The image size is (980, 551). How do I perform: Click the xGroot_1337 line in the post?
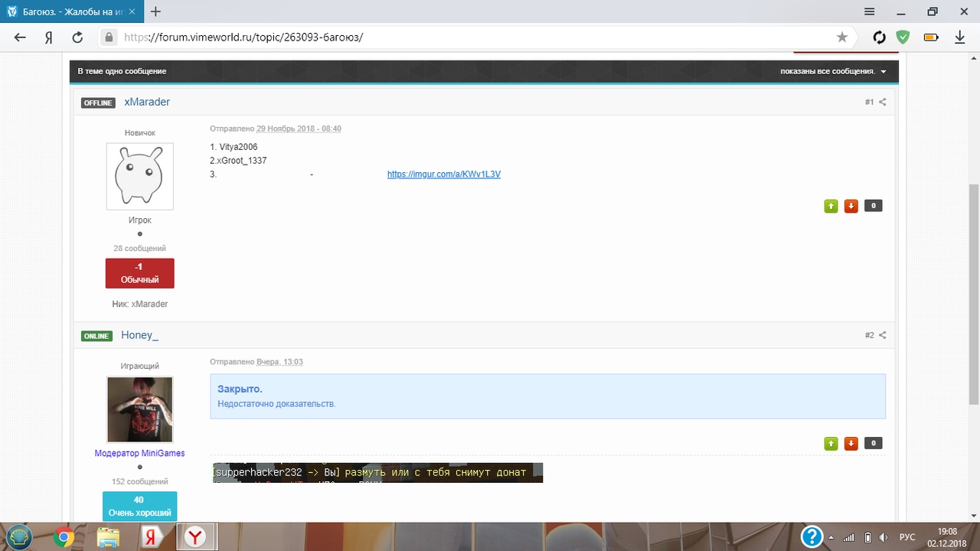click(x=238, y=161)
